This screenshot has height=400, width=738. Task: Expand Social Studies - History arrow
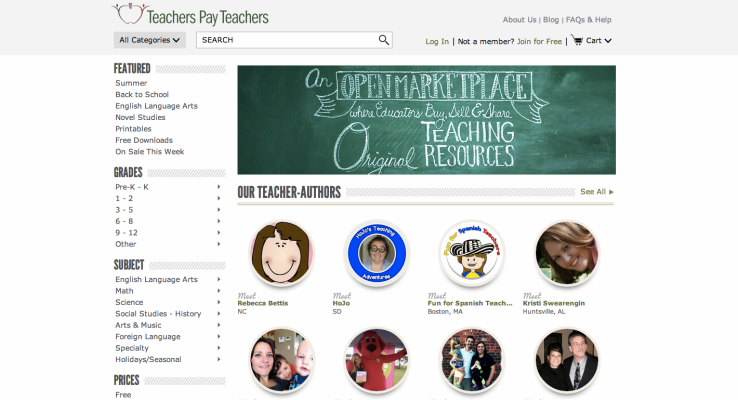[219, 313]
